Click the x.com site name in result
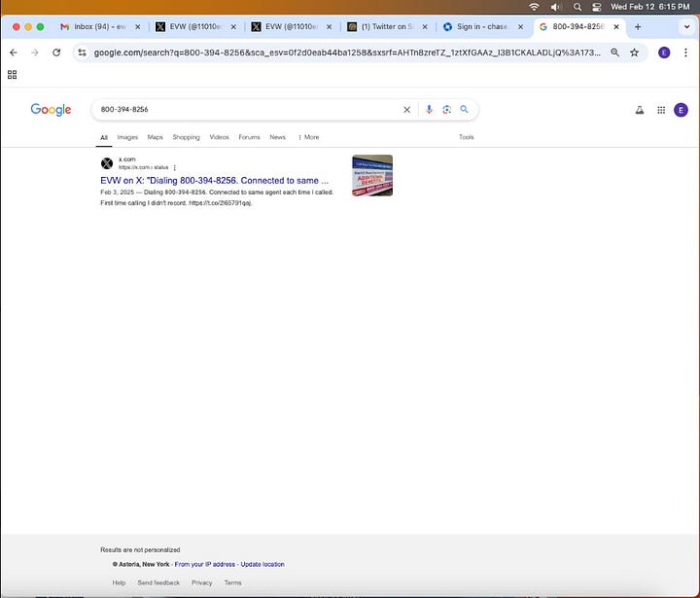The height and width of the screenshot is (598, 700). (126, 159)
